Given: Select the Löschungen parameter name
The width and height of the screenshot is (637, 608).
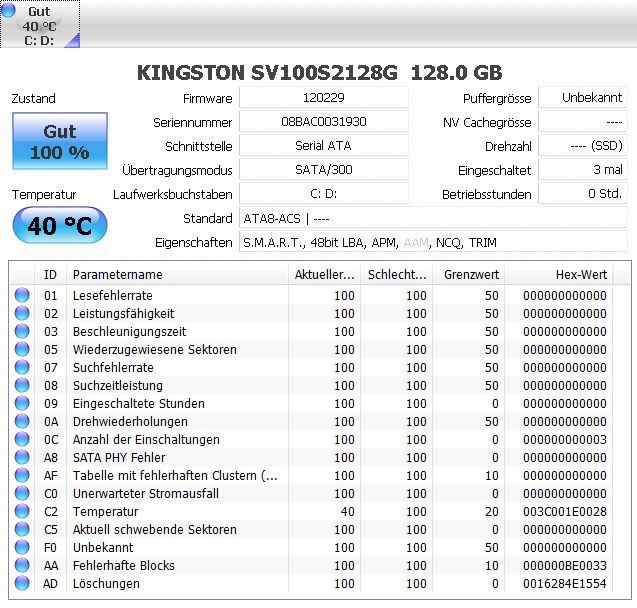Looking at the screenshot, I should [x=106, y=584].
